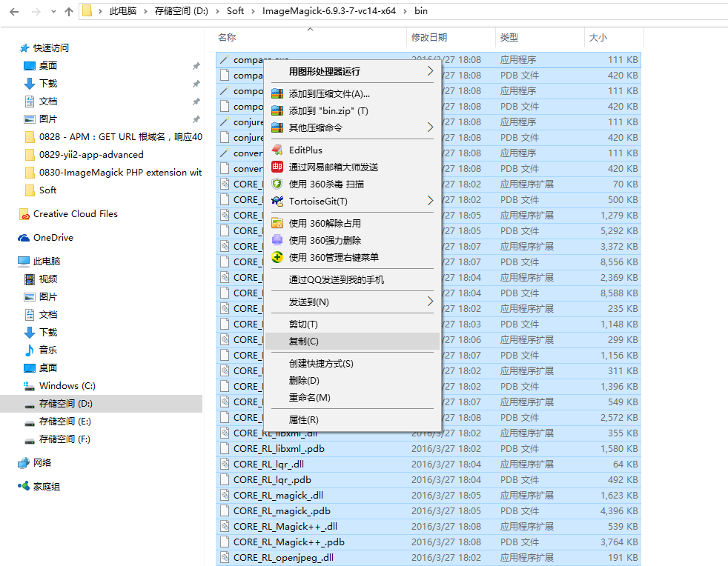
Task: Click the Quick Access star icon
Action: 24,48
